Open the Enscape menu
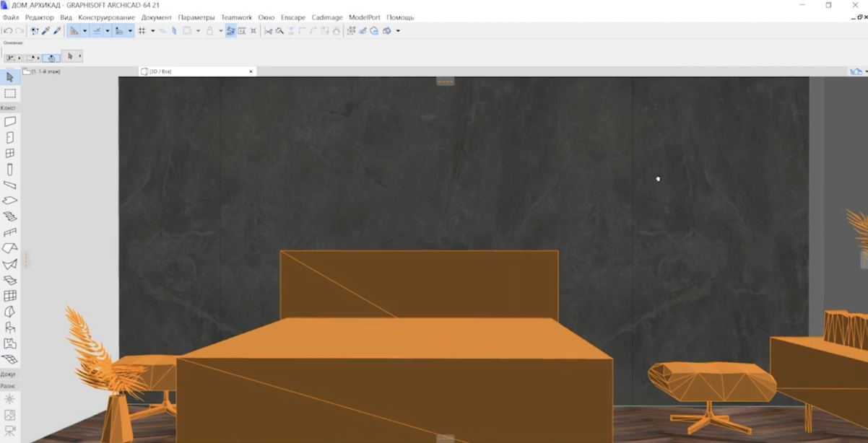The image size is (868, 443). [x=293, y=17]
